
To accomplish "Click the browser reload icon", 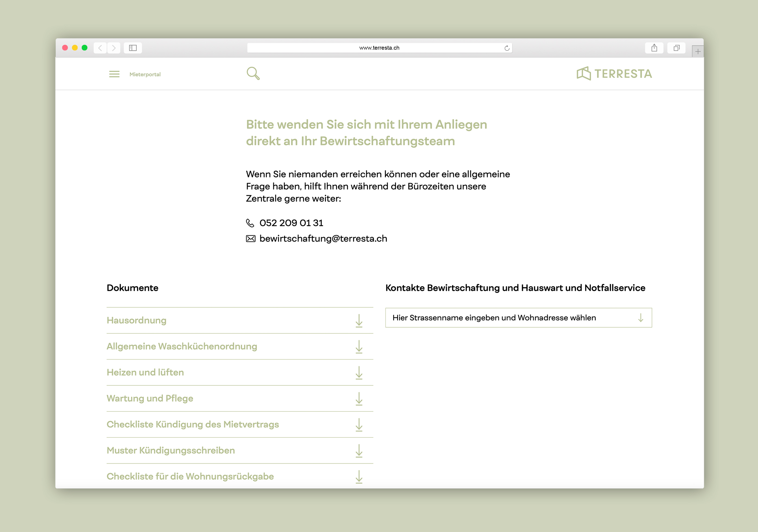I will pyautogui.click(x=507, y=48).
